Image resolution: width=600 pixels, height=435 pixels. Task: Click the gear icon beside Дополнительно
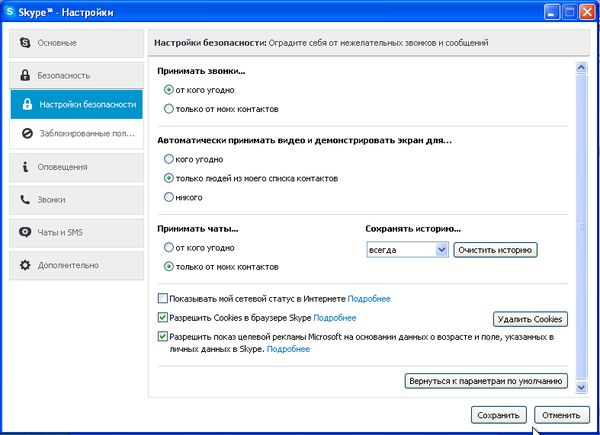25,265
